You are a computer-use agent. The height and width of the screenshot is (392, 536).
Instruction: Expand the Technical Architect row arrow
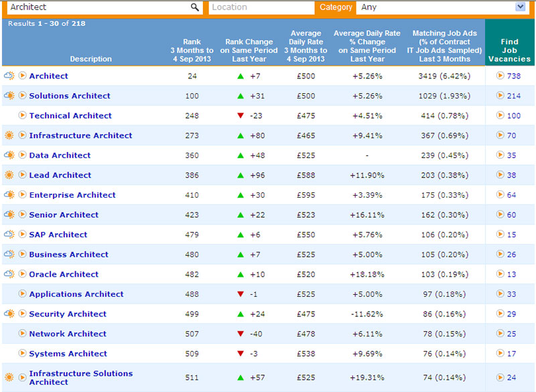tap(22, 115)
